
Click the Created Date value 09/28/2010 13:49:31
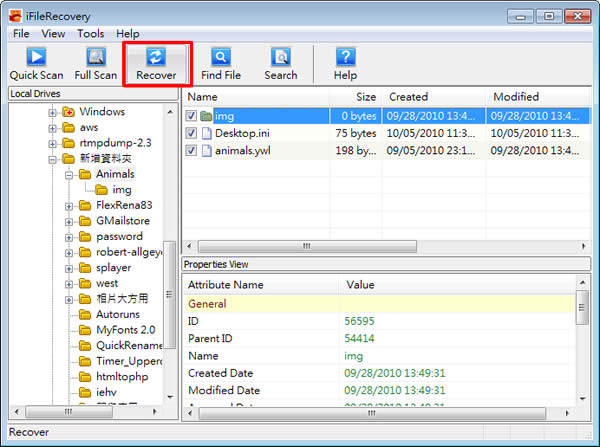click(x=395, y=373)
